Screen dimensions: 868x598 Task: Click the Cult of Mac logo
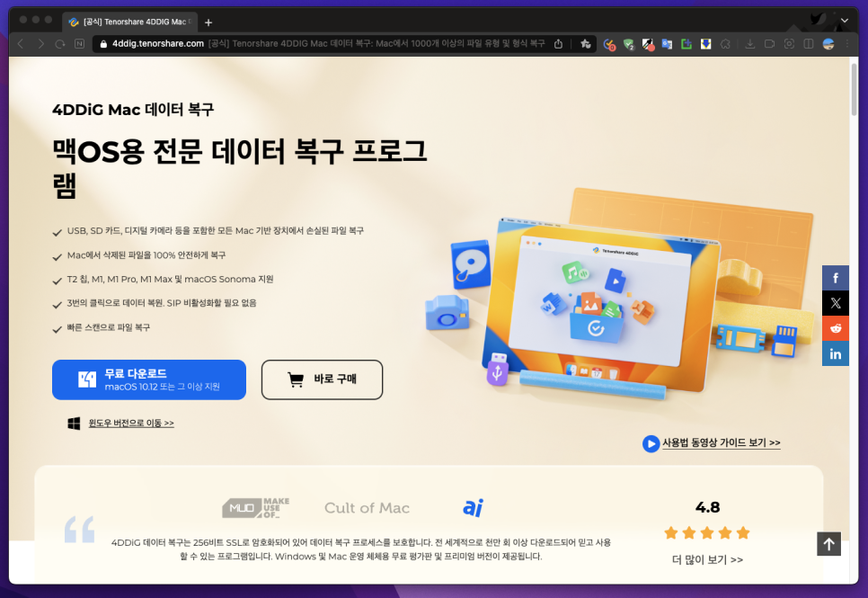pos(367,508)
